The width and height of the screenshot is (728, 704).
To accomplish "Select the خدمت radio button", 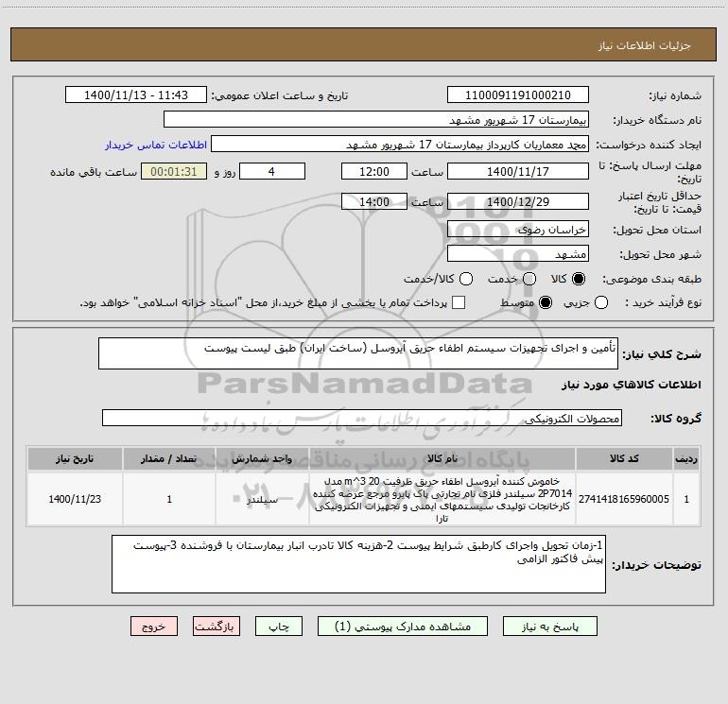I will point(529,279).
